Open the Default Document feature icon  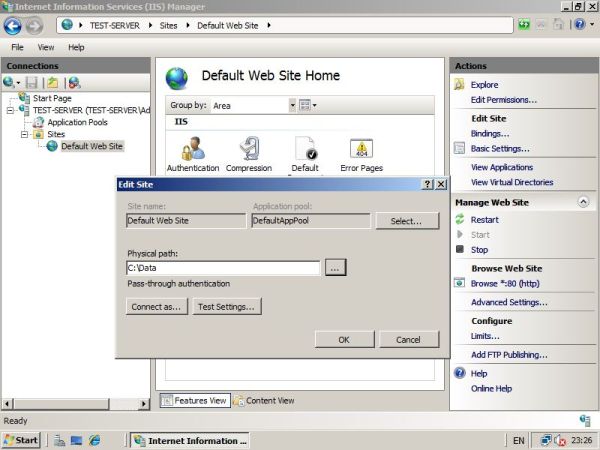pyautogui.click(x=306, y=148)
